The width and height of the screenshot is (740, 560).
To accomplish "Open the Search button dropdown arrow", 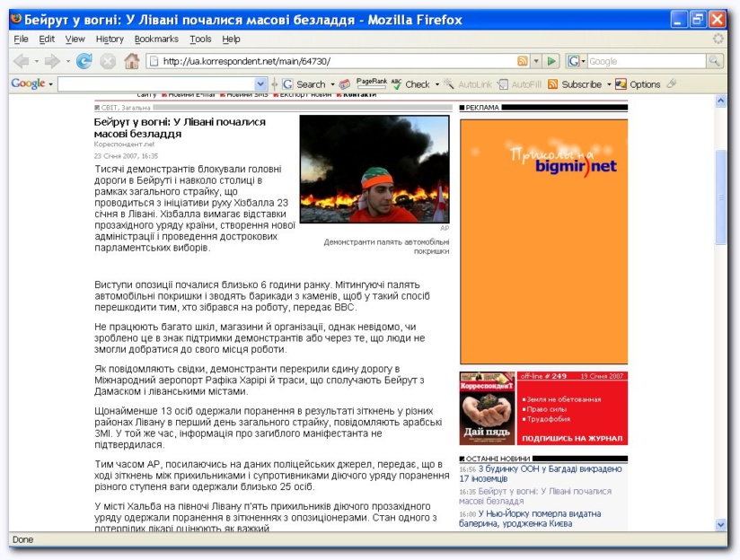I will tap(332, 85).
